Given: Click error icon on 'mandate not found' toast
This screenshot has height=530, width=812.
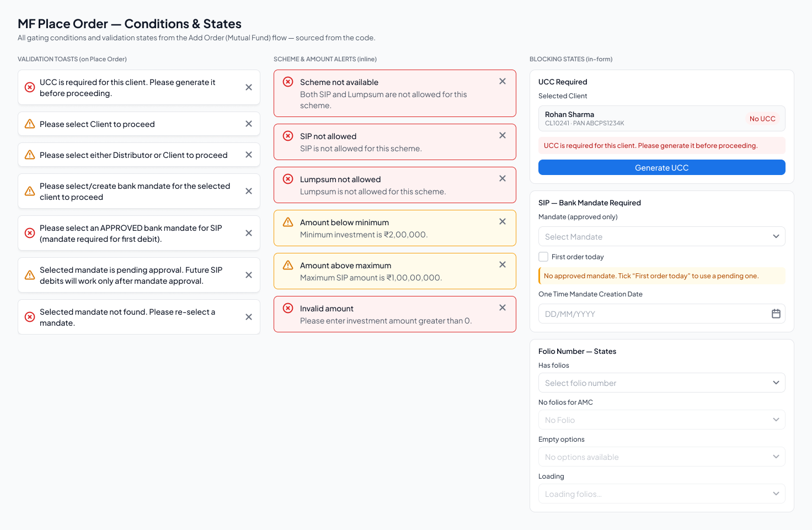Looking at the screenshot, I should tap(30, 317).
